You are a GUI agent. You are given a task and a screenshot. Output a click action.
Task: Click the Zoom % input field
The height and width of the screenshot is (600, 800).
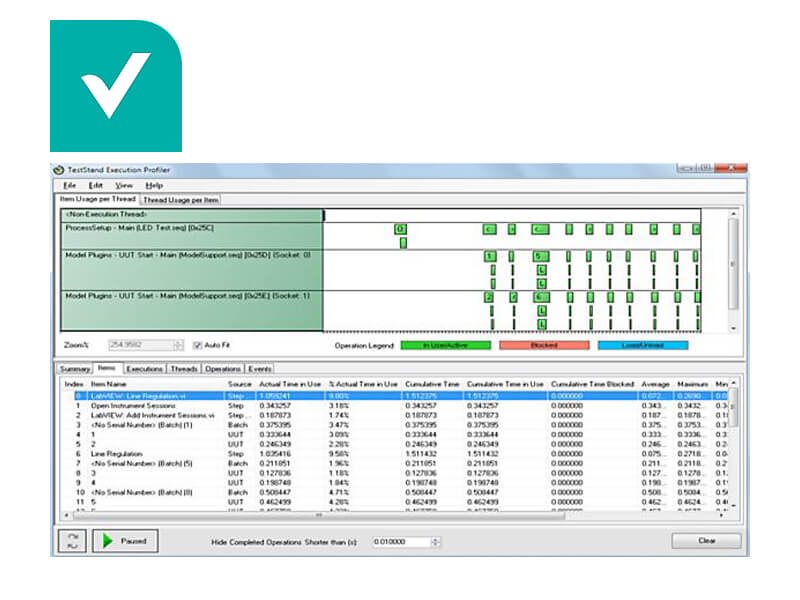pos(141,345)
